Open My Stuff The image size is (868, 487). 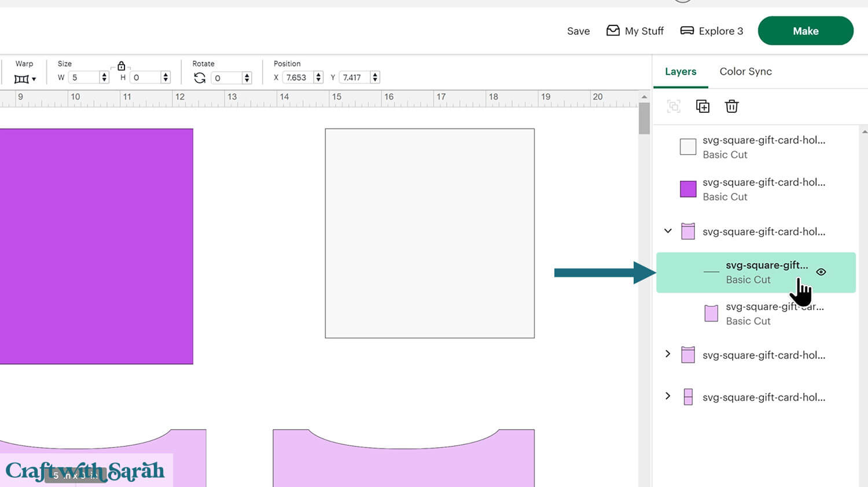pos(635,31)
